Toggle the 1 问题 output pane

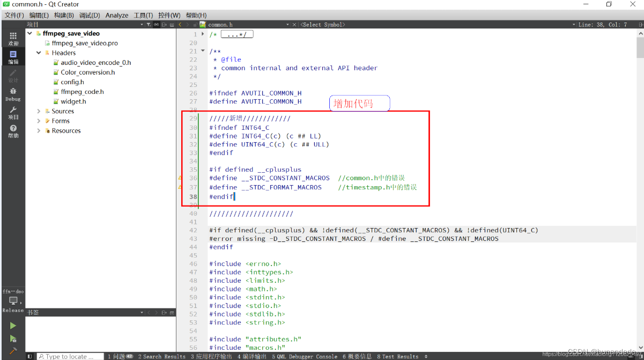point(119,356)
